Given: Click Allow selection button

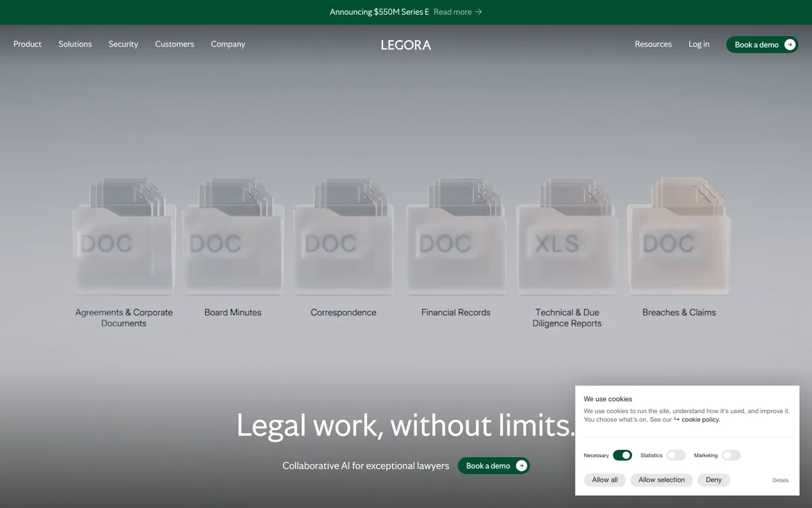Looking at the screenshot, I should [662, 480].
